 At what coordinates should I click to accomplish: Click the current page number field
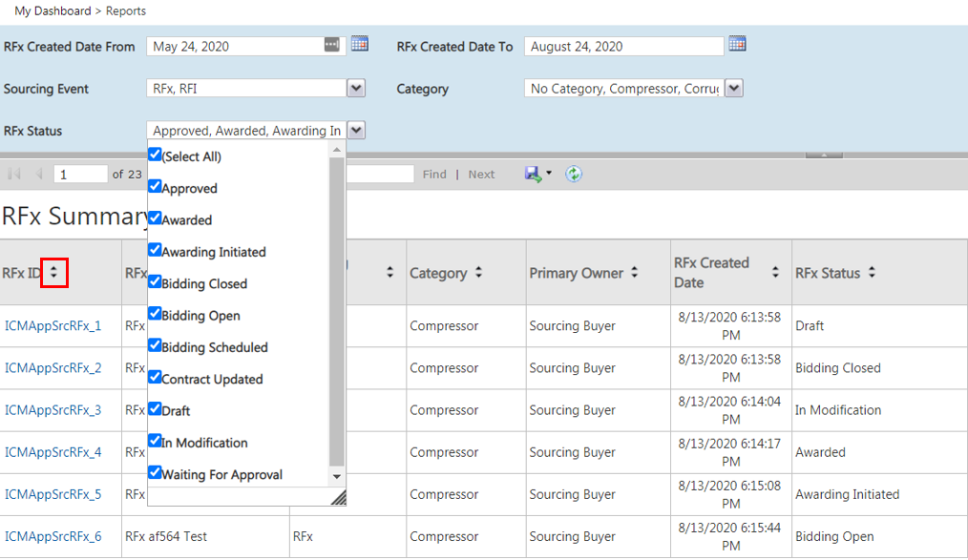(x=81, y=175)
